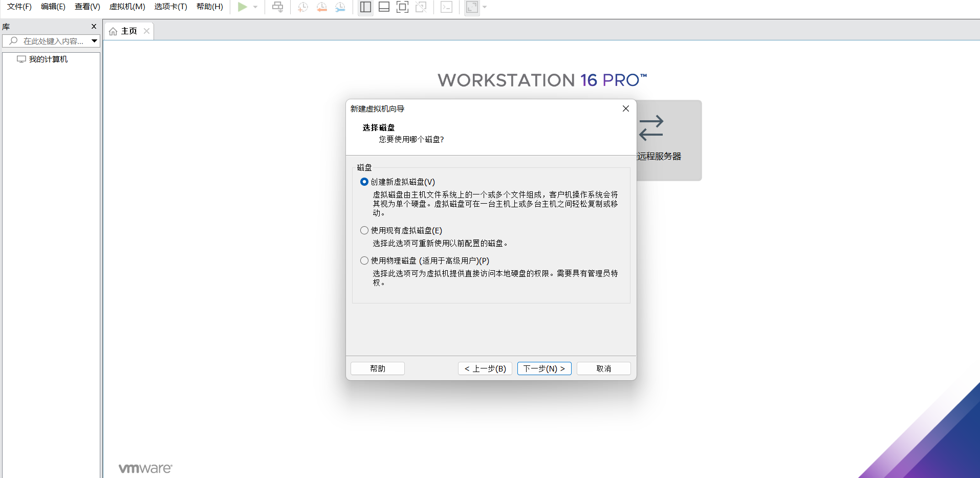The height and width of the screenshot is (478, 980).
Task: Click the revert to snapshot icon
Action: (x=321, y=7)
